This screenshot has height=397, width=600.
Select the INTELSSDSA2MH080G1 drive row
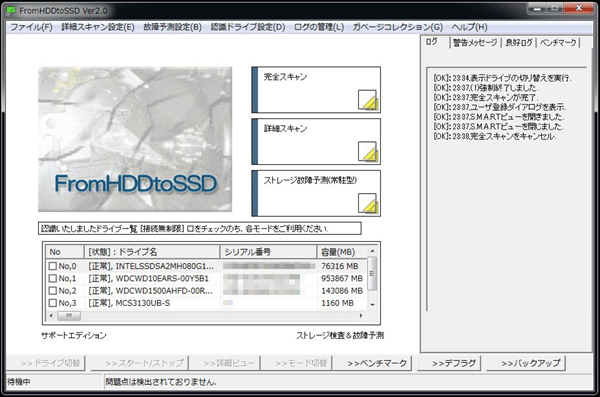click(207, 266)
